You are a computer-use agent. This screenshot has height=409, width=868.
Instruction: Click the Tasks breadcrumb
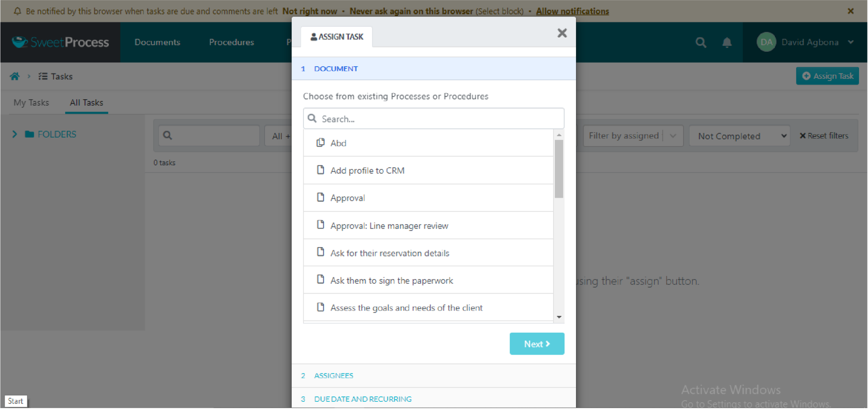coord(56,76)
